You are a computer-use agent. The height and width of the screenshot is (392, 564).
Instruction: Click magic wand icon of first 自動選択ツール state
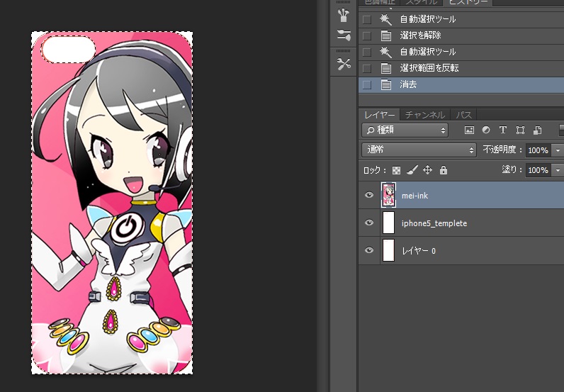[385, 19]
